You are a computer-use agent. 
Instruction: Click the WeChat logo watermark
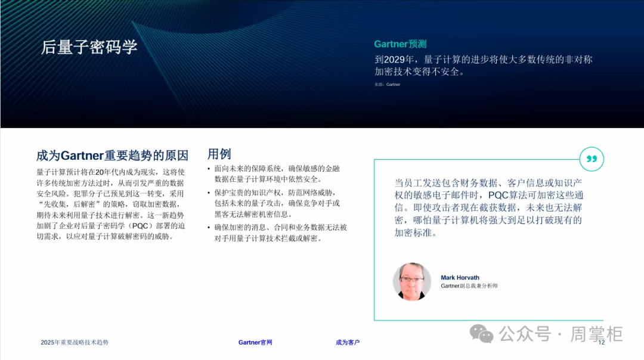[482, 334]
